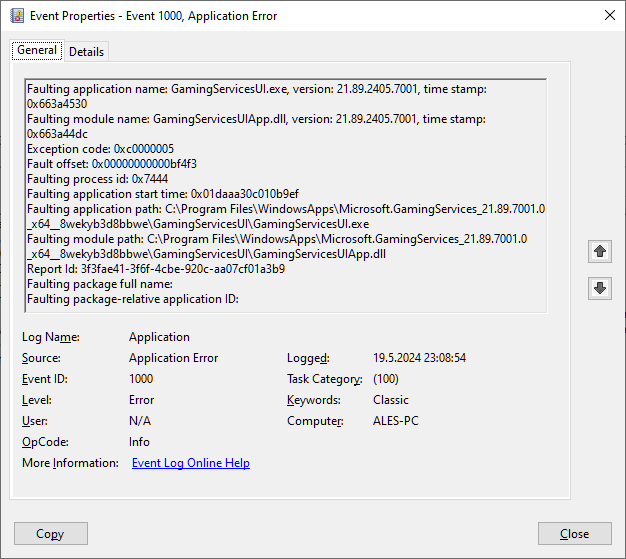Click the Keywords label

(314, 400)
